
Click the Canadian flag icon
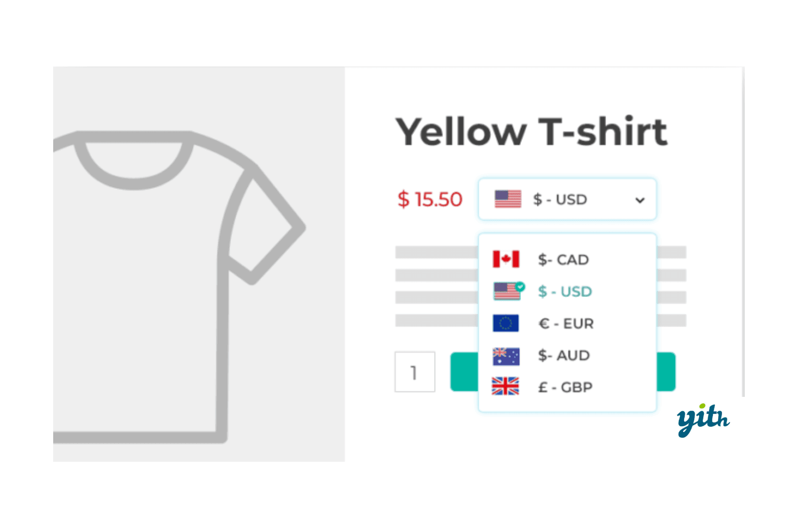point(505,260)
